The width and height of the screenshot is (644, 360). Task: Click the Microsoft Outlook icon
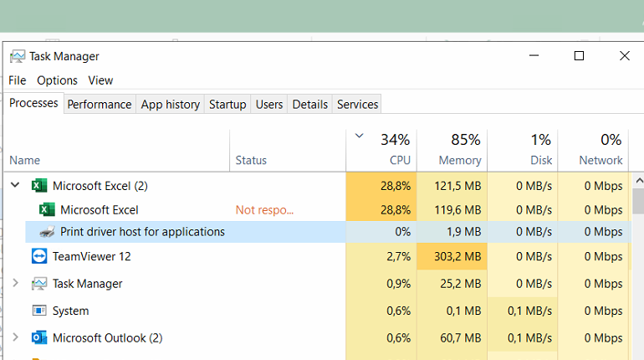coord(39,338)
